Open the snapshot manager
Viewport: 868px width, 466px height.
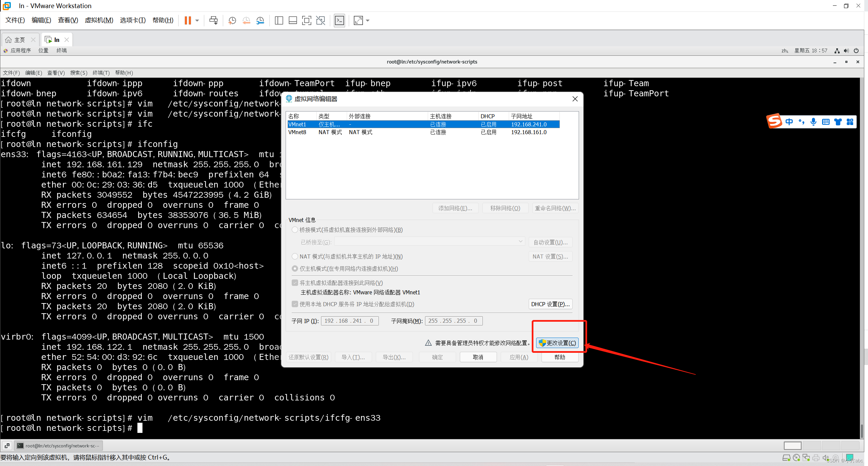tap(260, 21)
